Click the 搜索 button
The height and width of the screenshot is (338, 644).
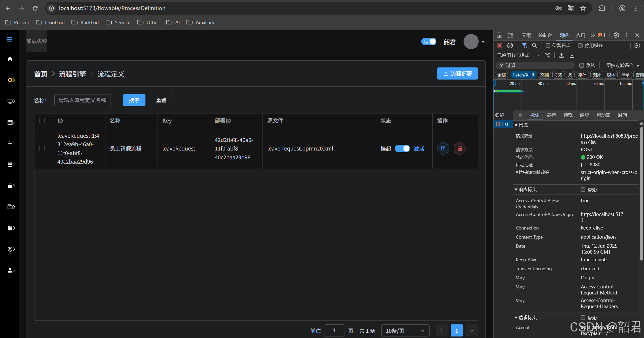(x=134, y=100)
